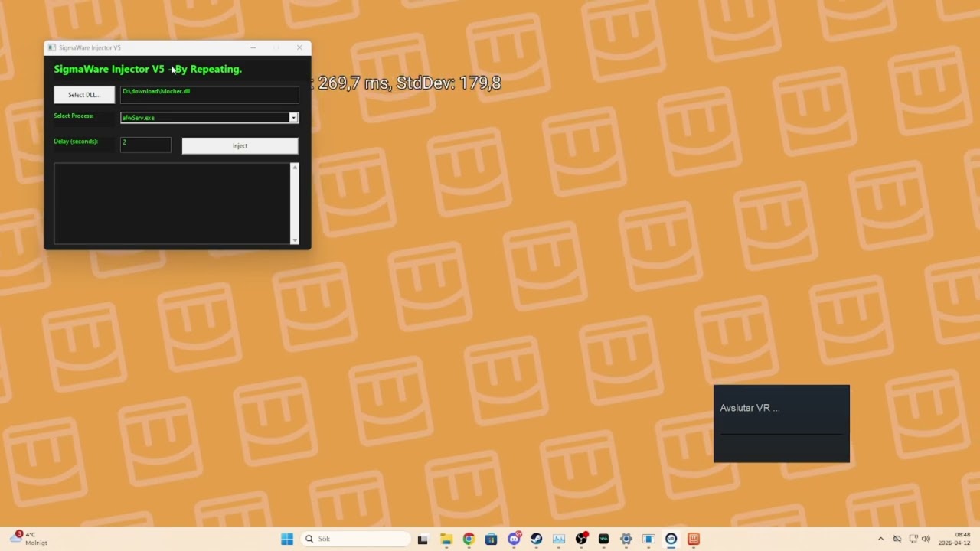Click the "Delay (seconds):" label
This screenshot has width=980, height=551.
click(x=76, y=141)
